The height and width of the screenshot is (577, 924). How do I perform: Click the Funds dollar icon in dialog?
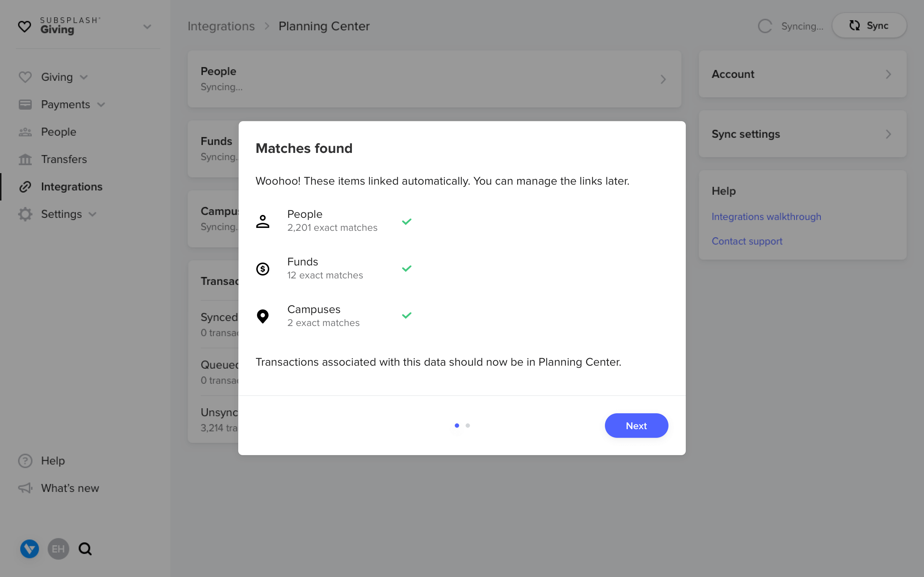[263, 269]
